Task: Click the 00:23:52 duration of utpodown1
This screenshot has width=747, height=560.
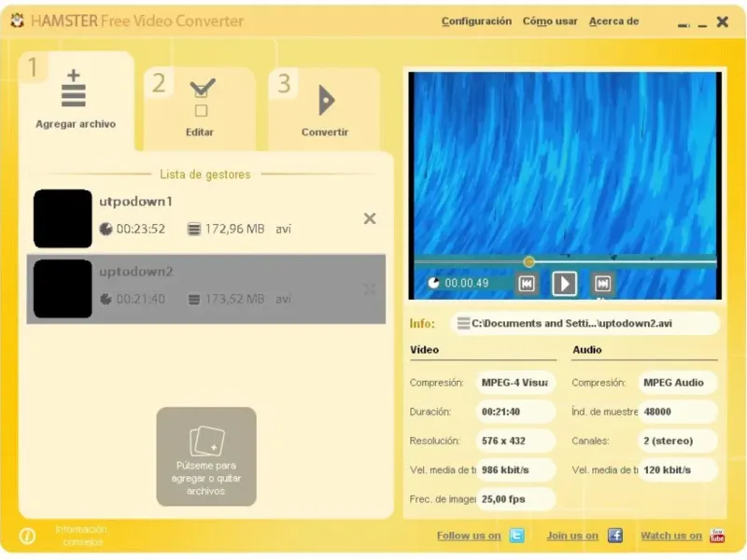Action: (141, 229)
